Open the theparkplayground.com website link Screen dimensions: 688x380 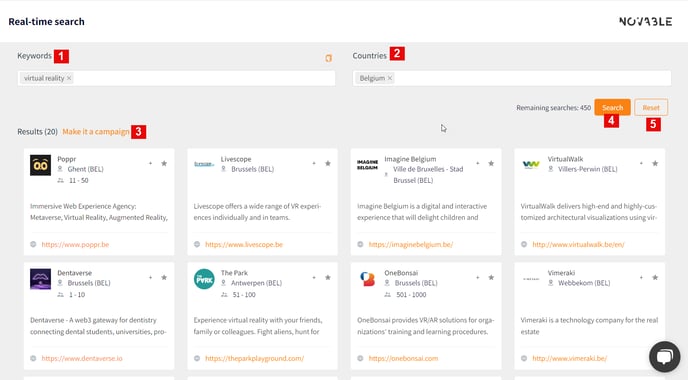click(254, 358)
